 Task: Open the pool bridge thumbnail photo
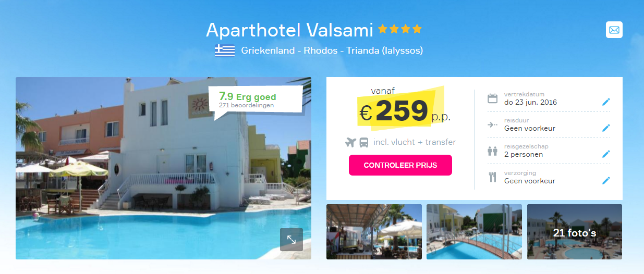[474, 232]
